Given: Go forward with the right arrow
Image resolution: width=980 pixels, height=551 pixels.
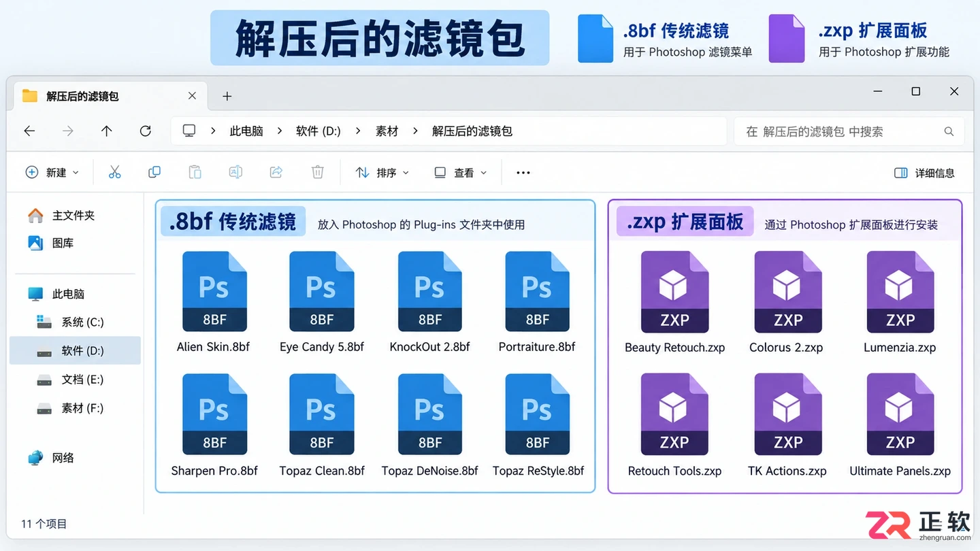Looking at the screenshot, I should pyautogui.click(x=67, y=131).
